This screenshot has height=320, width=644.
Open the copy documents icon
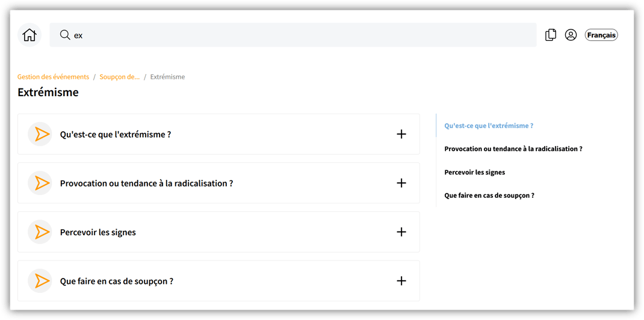551,35
